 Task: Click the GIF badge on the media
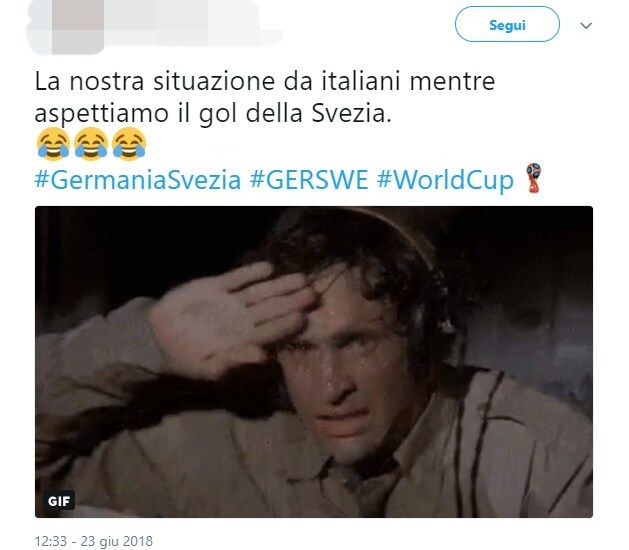[59, 501]
